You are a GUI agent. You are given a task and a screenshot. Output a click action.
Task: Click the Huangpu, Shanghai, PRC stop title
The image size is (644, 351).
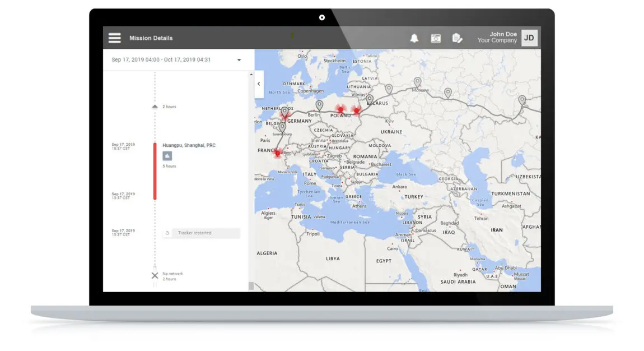pos(189,145)
